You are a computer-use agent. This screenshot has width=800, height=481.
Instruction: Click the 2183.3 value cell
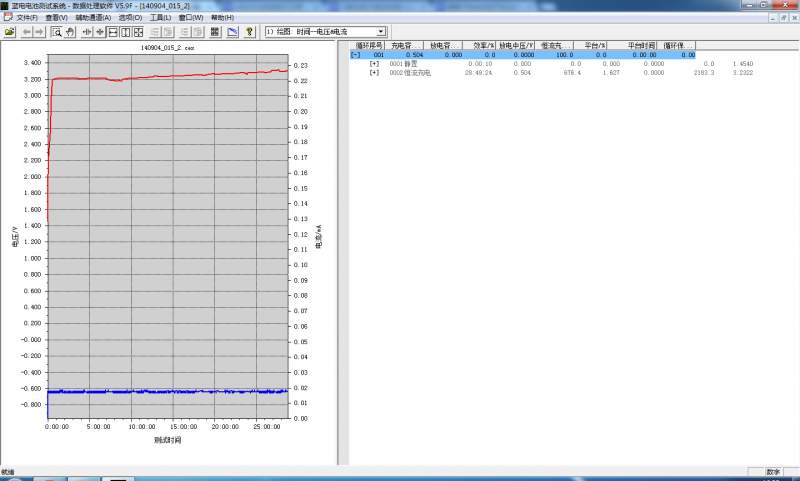click(x=704, y=72)
